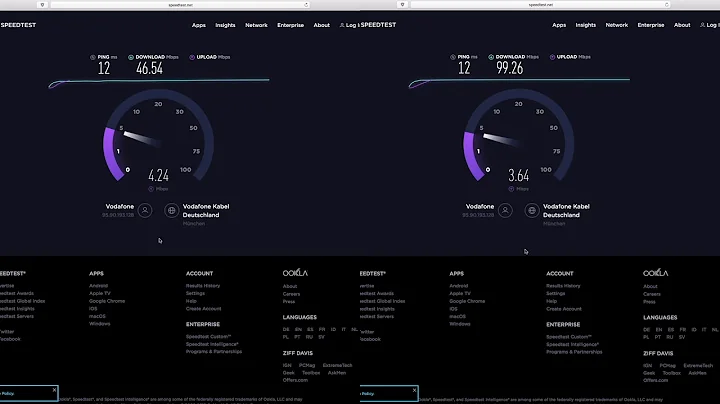Open Vodafone Kabel Deutschland server in right window
The height and width of the screenshot is (404, 720).
tap(566, 211)
